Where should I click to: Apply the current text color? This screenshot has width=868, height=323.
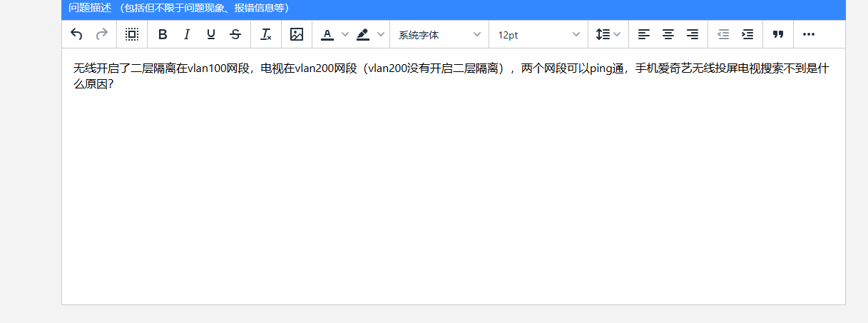pos(327,34)
